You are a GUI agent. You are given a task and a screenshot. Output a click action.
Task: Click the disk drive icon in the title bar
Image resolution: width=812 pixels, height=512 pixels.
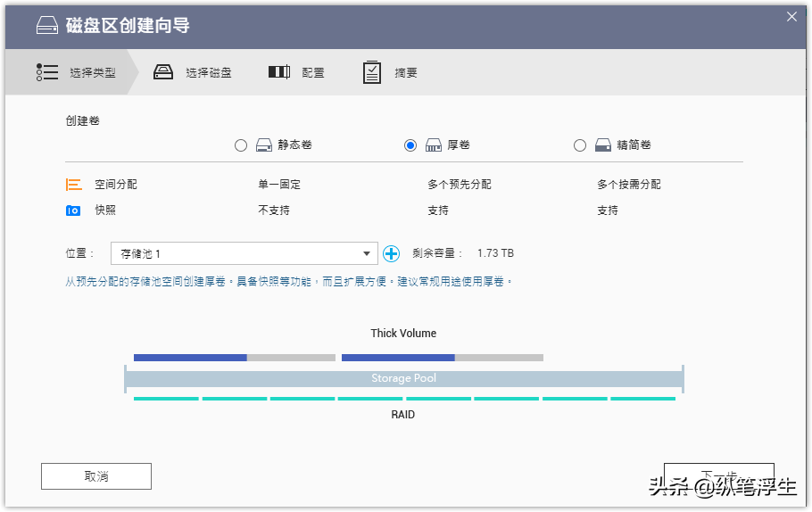point(47,25)
